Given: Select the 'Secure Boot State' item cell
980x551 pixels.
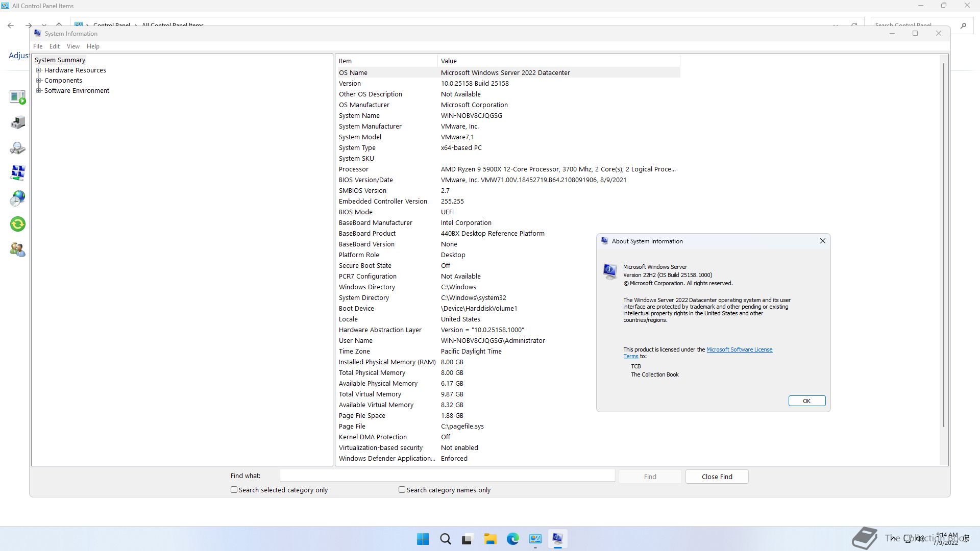Looking at the screenshot, I should pos(365,265).
